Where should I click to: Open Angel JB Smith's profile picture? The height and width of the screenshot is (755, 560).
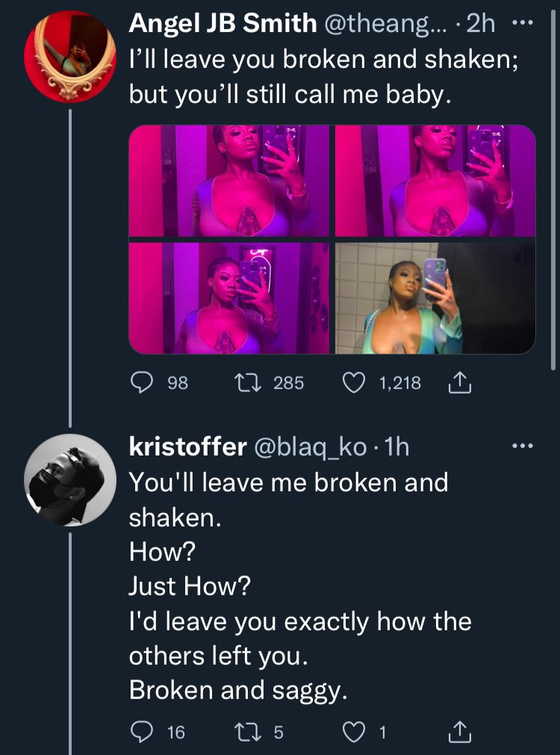[x=69, y=55]
